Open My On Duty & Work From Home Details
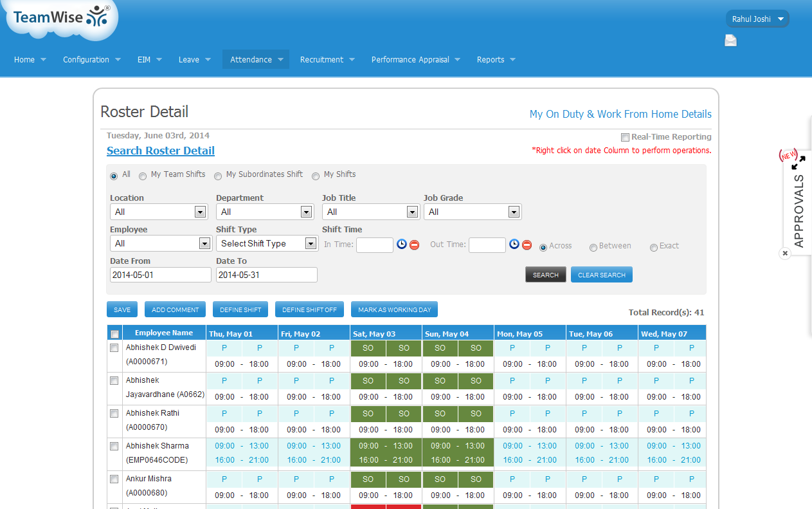Viewport: 812px width, 509px height. 620,114
